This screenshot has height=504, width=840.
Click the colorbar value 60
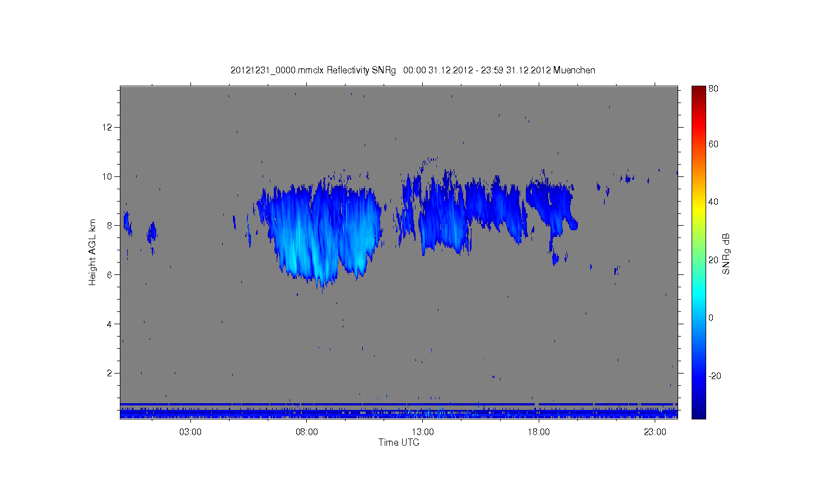click(713, 144)
